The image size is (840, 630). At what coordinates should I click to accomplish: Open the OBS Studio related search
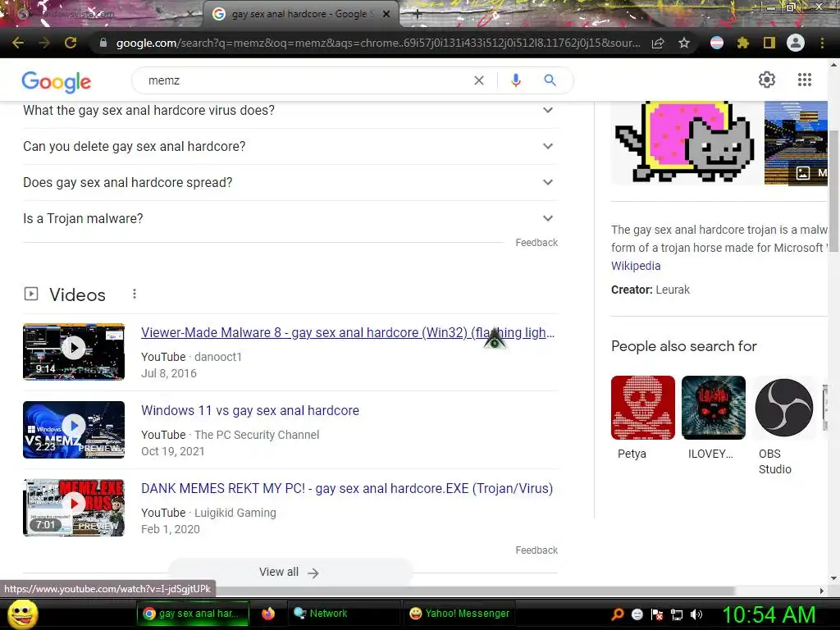(x=783, y=427)
